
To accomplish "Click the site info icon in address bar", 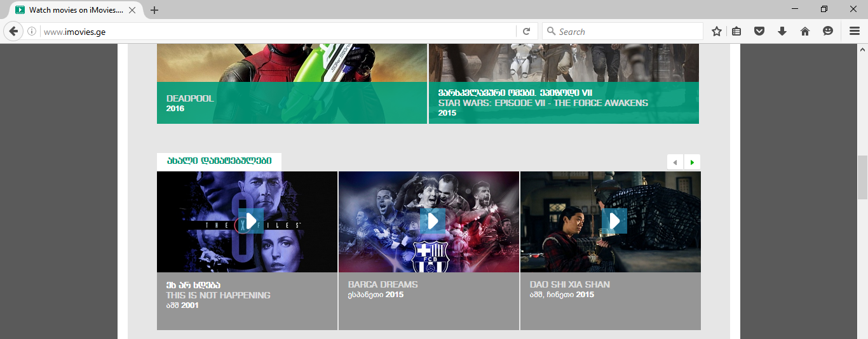I will click(x=32, y=31).
